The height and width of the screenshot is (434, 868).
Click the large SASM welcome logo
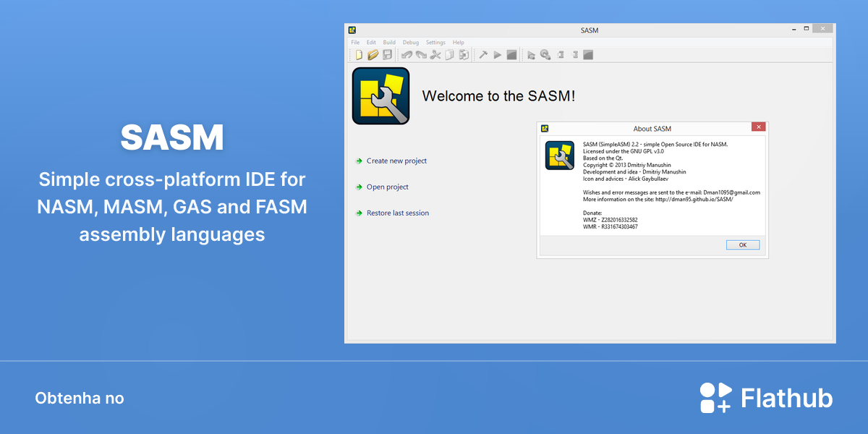click(x=380, y=95)
